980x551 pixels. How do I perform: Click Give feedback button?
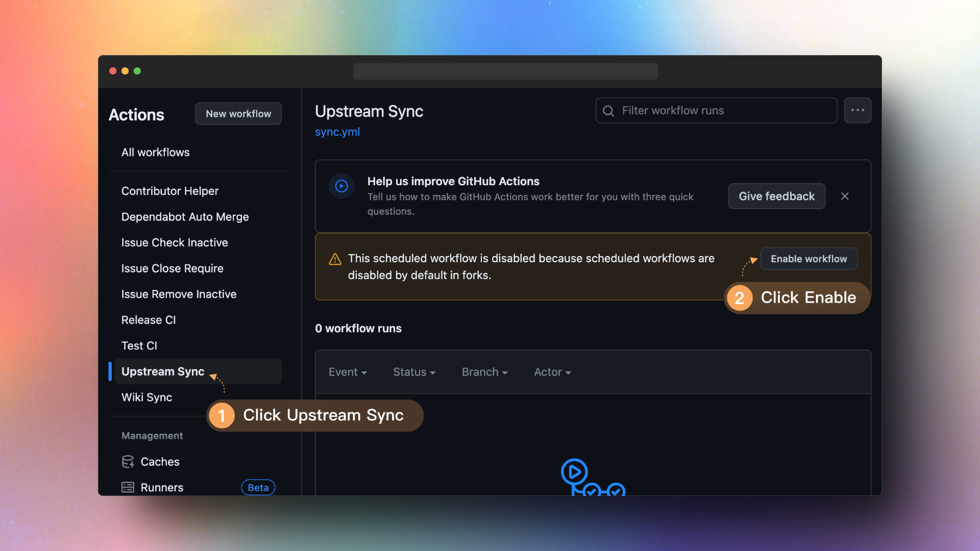(776, 196)
